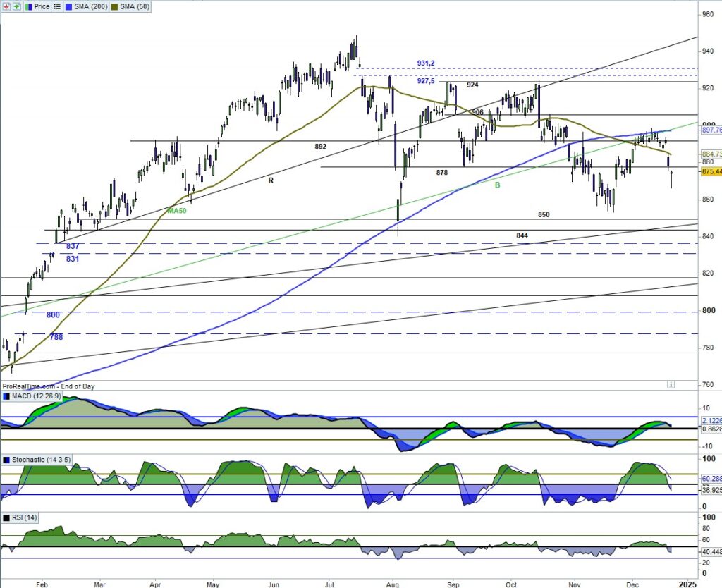Click the Stochastic indicator icon
722x588 pixels.
point(6,460)
